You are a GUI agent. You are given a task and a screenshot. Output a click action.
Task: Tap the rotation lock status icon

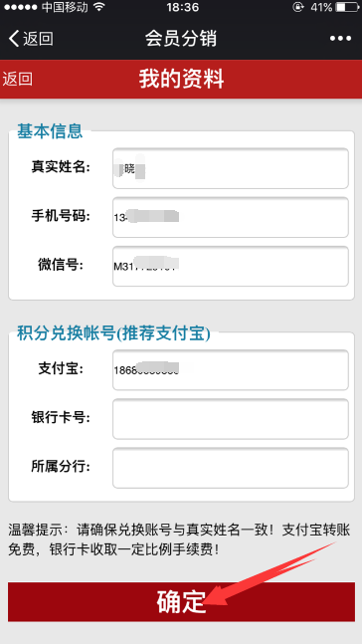[296, 7]
